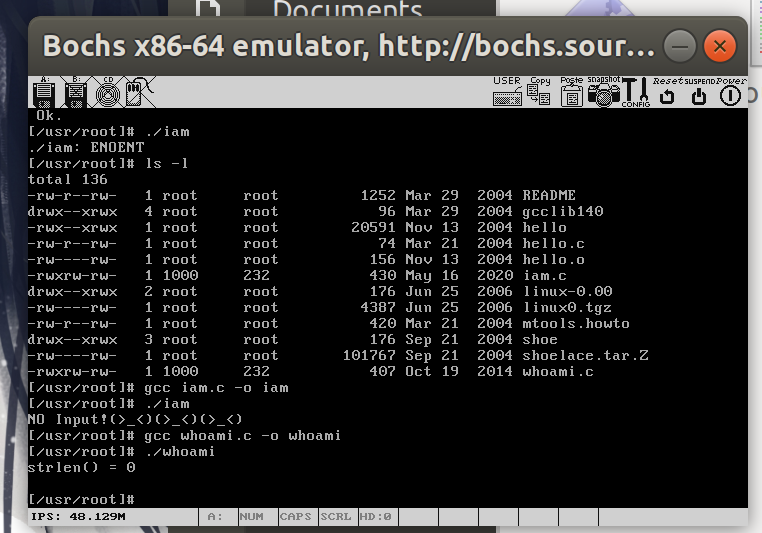Screen dimensions: 762x533
Task: Close the Bochs emulator window
Action: point(720,47)
